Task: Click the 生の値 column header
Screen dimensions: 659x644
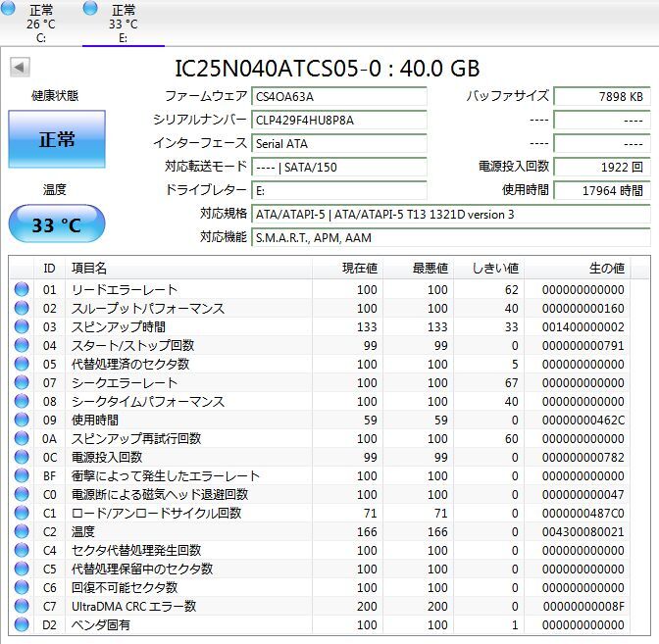Action: point(605,268)
